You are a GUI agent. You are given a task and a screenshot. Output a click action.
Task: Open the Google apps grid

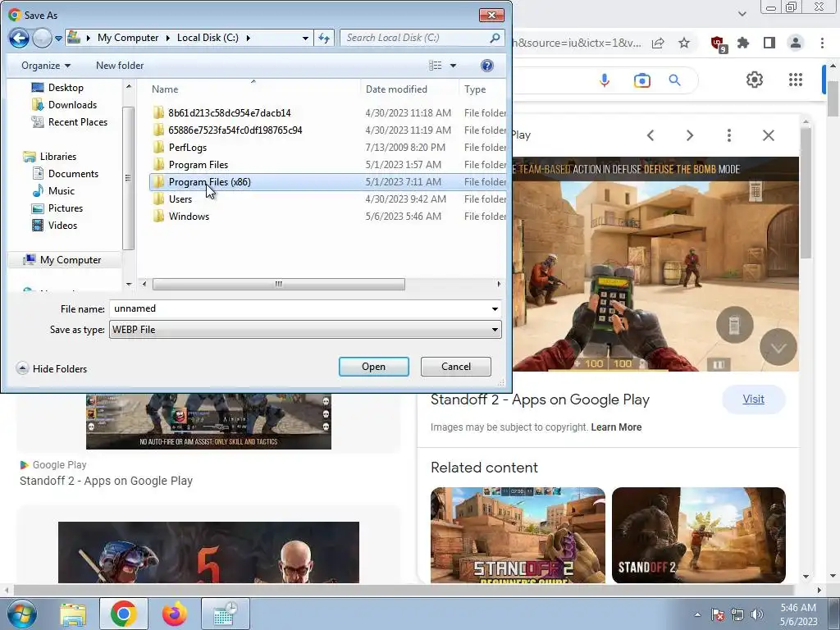click(x=796, y=80)
